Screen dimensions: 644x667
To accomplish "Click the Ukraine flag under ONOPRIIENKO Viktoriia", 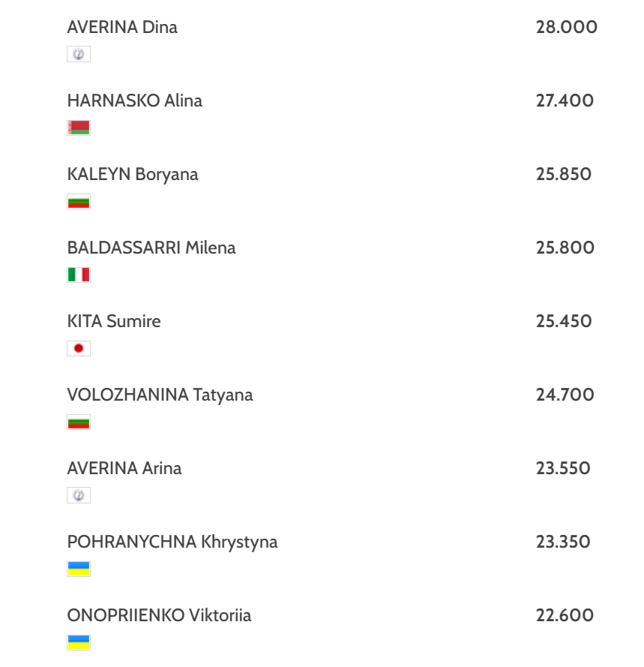I will click(79, 642).
